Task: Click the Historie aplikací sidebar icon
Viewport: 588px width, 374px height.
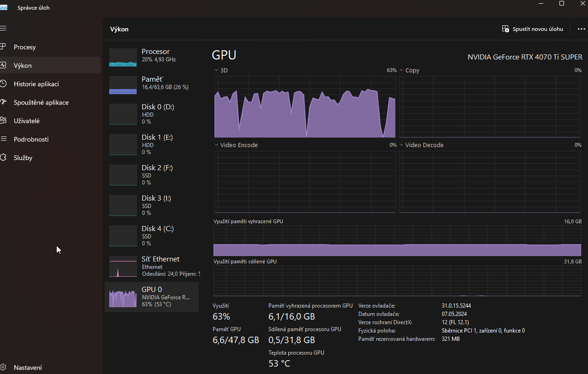Action: (3, 84)
